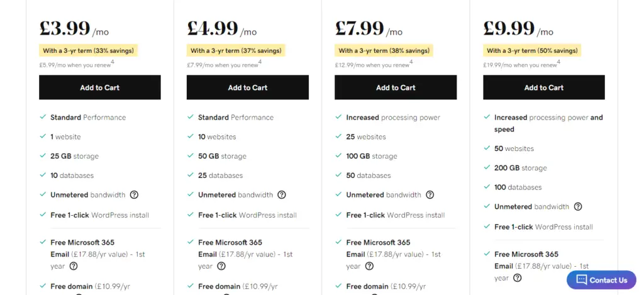Open Microsoft 365 help icon, £9.99 plan
Image resolution: width=644 pixels, height=295 pixels.
[518, 278]
